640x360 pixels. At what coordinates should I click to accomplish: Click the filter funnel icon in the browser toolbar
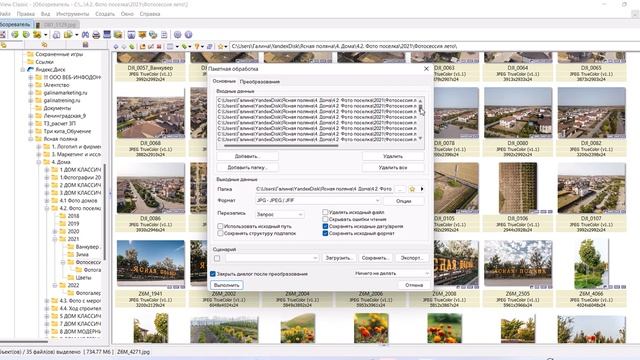point(197,47)
